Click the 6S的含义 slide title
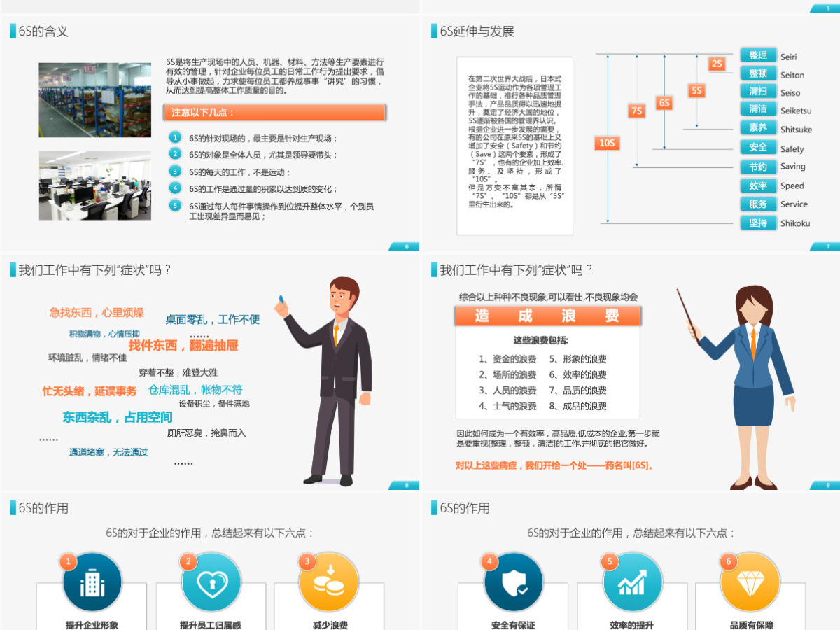This screenshot has width=840, height=630. coord(43,31)
